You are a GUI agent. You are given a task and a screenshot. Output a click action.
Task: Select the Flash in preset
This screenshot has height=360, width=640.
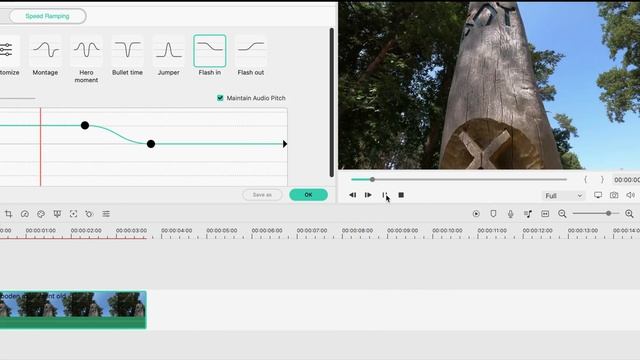(210, 51)
